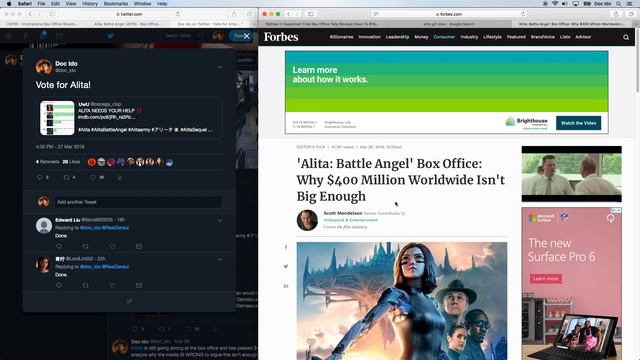Click the Wi-Fi status icon in menu bar

pos(555,4)
